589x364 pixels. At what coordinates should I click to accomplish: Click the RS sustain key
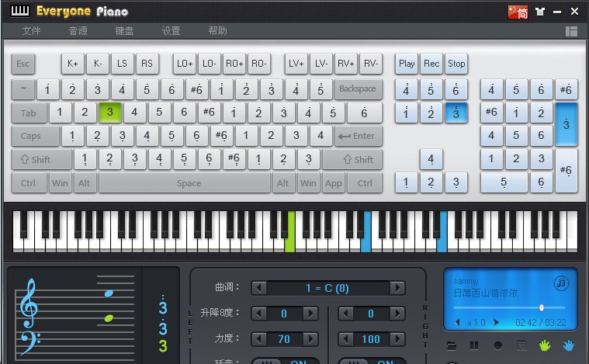147,64
